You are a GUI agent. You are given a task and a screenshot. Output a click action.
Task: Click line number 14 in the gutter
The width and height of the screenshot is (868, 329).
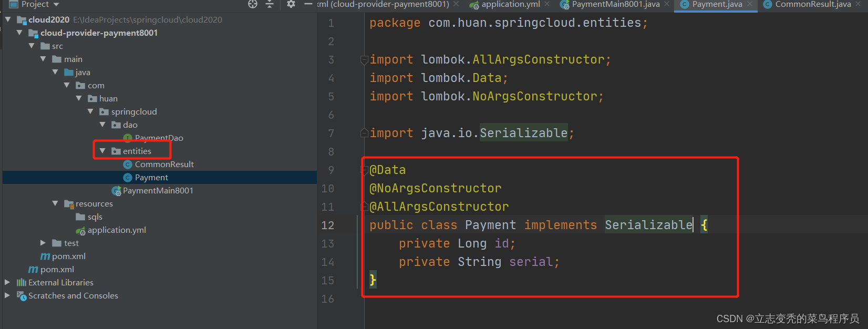point(328,262)
